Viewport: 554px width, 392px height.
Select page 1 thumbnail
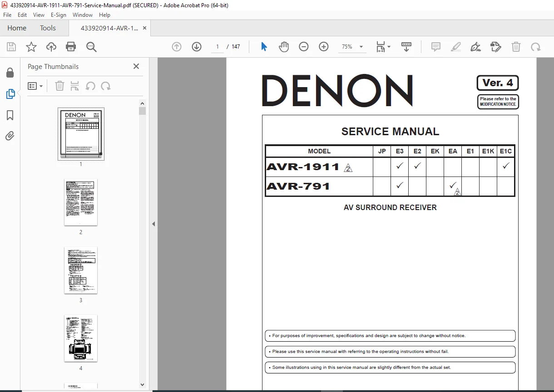point(81,133)
